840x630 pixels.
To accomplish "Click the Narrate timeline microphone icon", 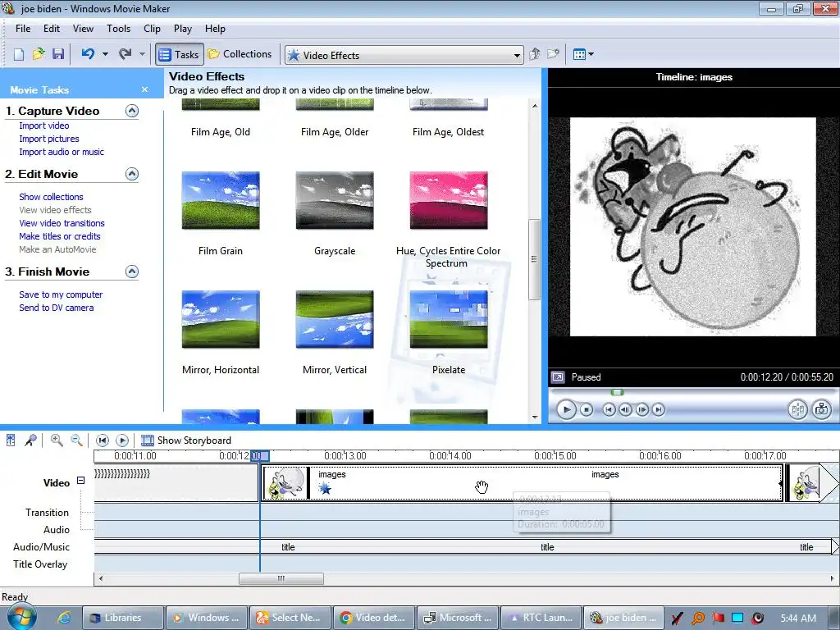I will pyautogui.click(x=31, y=441).
